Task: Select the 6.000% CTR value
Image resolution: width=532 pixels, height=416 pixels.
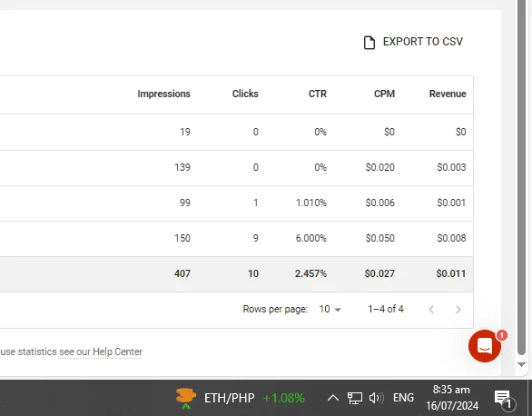Action: pos(311,238)
